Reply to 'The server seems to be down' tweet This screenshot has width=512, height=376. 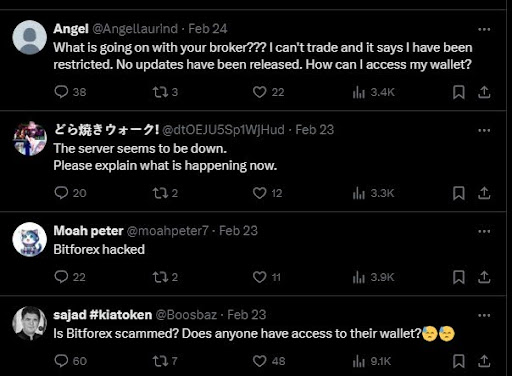coord(61,193)
